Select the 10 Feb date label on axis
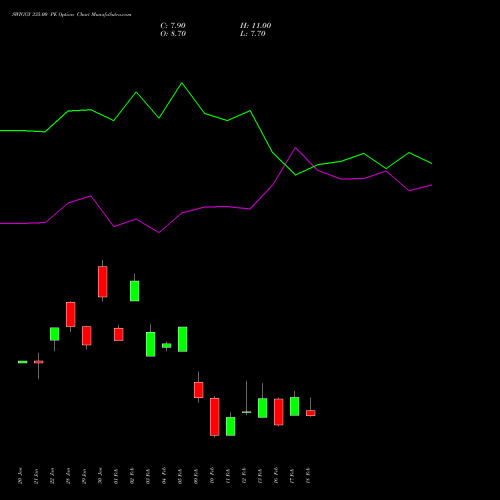500x500 pixels. 212,476
